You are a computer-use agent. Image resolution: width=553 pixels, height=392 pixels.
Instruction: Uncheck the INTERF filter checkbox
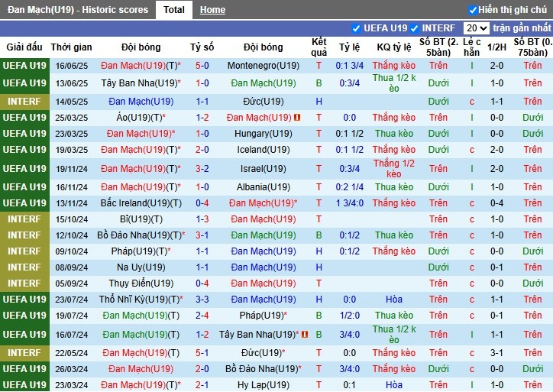415,28
